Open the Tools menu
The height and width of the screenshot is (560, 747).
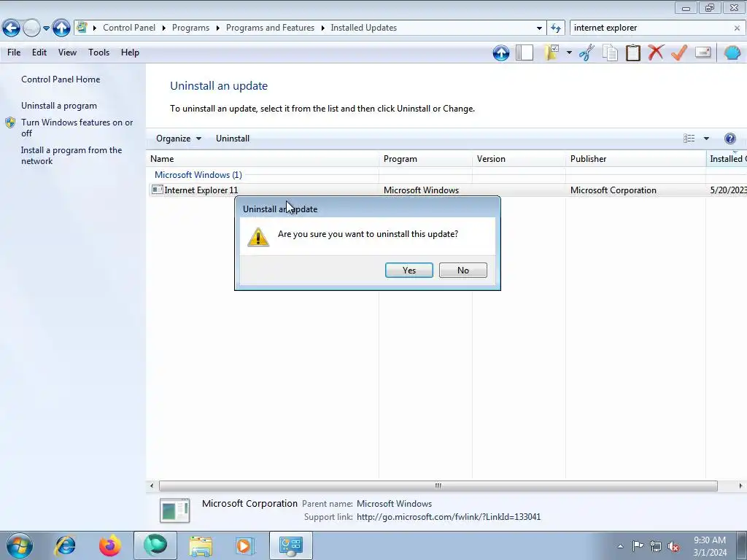[98, 52]
